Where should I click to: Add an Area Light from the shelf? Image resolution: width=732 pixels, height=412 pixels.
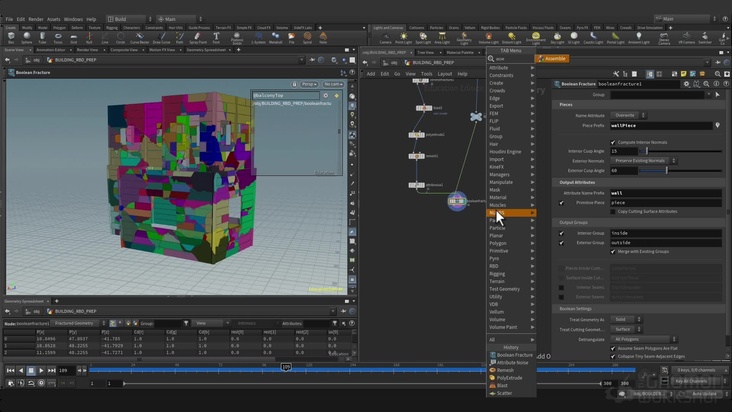pos(442,38)
